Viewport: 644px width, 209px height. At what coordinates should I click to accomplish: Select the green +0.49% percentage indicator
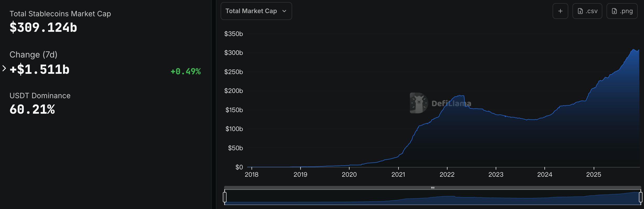tap(185, 71)
